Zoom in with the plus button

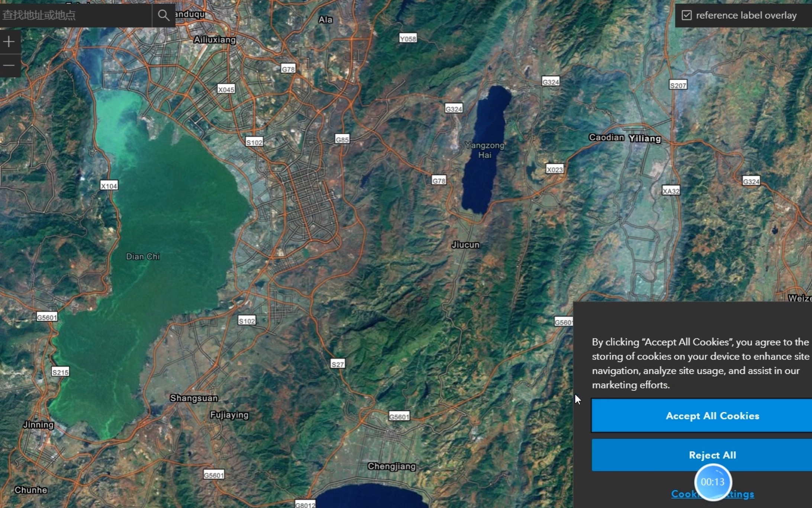coord(9,42)
